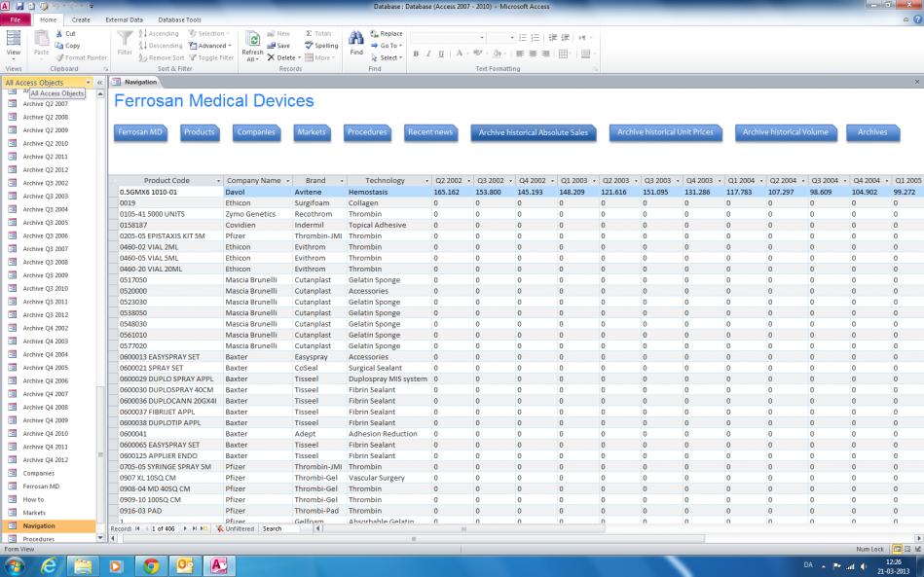Image resolution: width=924 pixels, height=577 pixels.
Task: Open Google Chrome from taskbar
Action: pyautogui.click(x=151, y=565)
